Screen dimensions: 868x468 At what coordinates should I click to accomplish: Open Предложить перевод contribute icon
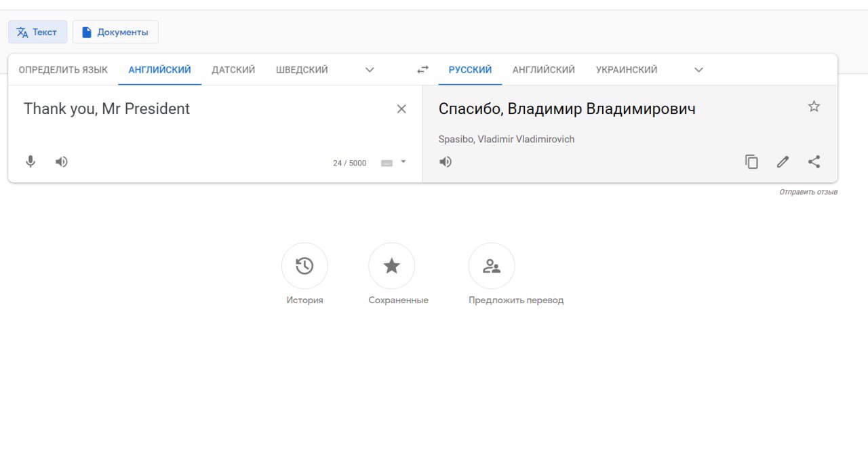(492, 266)
